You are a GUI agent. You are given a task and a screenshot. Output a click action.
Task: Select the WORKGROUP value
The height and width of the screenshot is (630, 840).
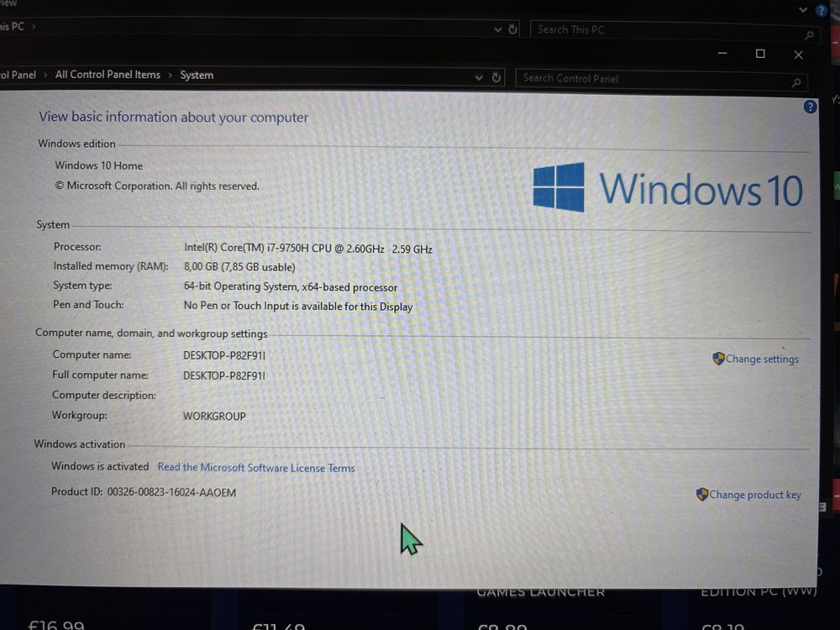click(x=214, y=416)
